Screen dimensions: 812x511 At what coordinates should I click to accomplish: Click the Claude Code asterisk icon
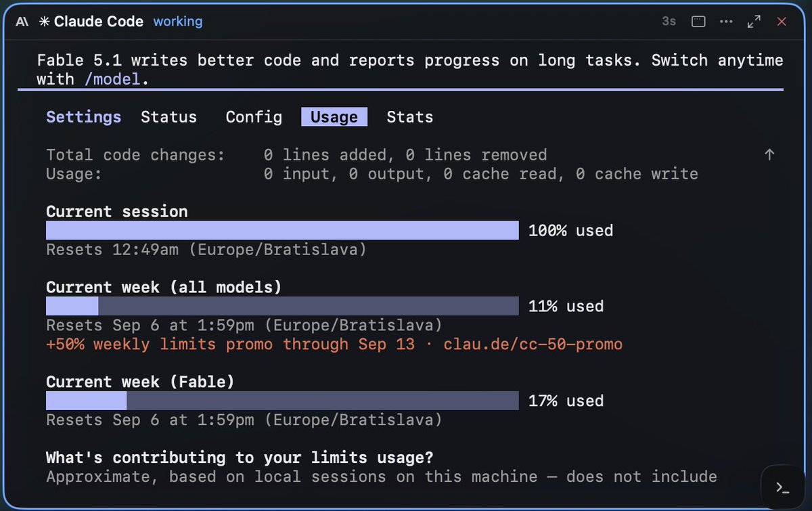[x=44, y=22]
